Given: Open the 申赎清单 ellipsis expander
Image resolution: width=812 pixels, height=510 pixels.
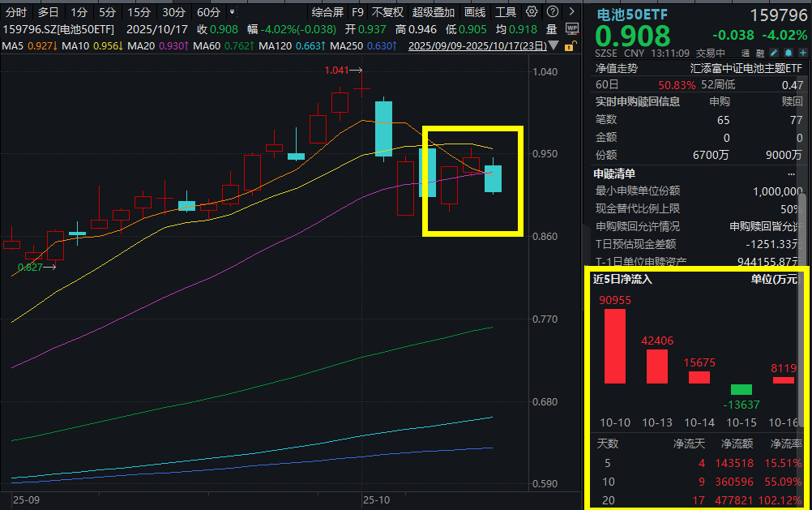Looking at the screenshot, I should tap(793, 173).
